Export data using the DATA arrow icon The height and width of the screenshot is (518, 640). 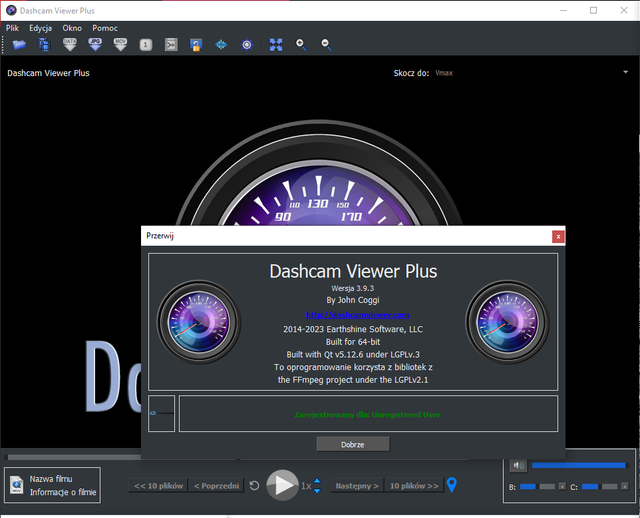pyautogui.click(x=70, y=44)
